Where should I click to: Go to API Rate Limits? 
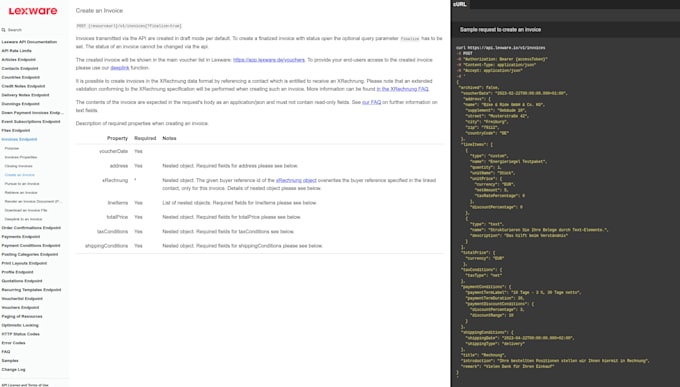(x=16, y=51)
